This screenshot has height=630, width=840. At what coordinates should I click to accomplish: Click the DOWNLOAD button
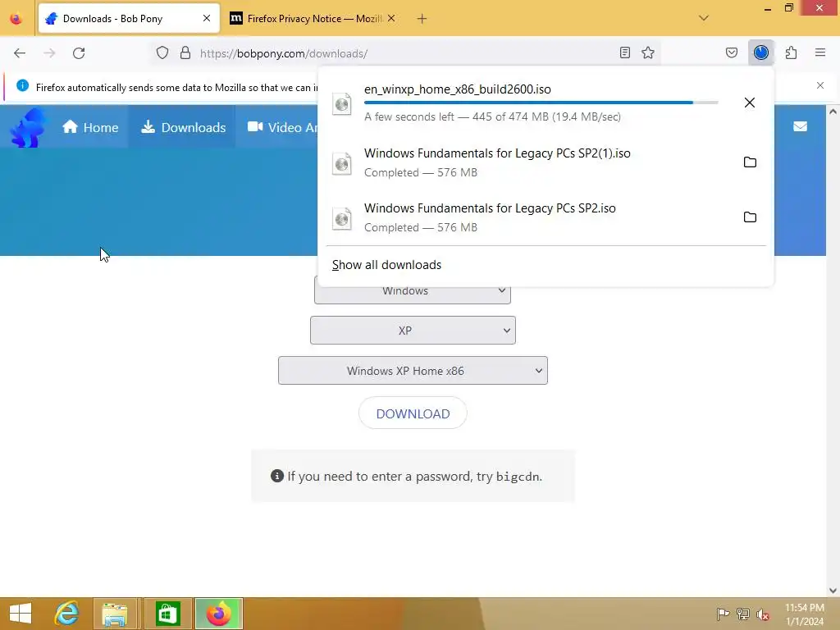413,413
